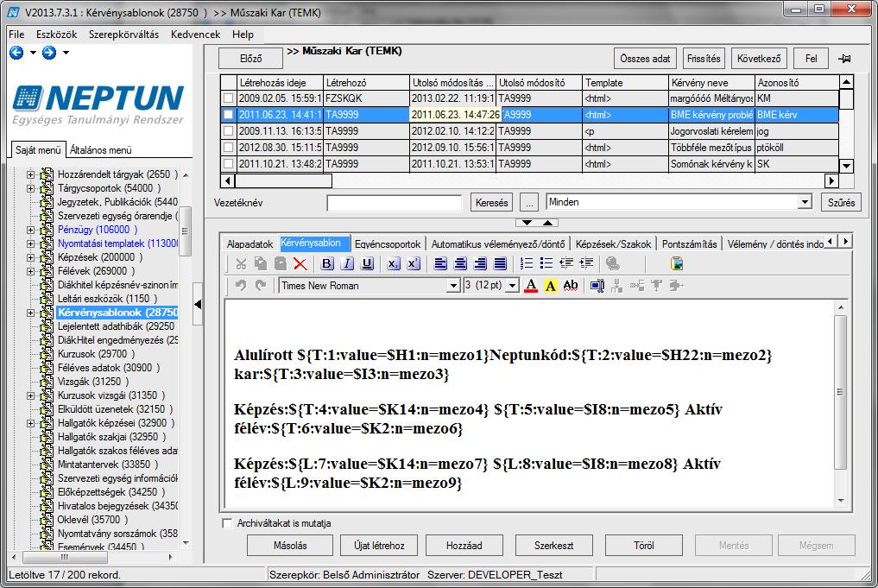Expand Pénzügy (106000) tree node
Image resolution: width=878 pixels, height=588 pixels.
click(31, 231)
